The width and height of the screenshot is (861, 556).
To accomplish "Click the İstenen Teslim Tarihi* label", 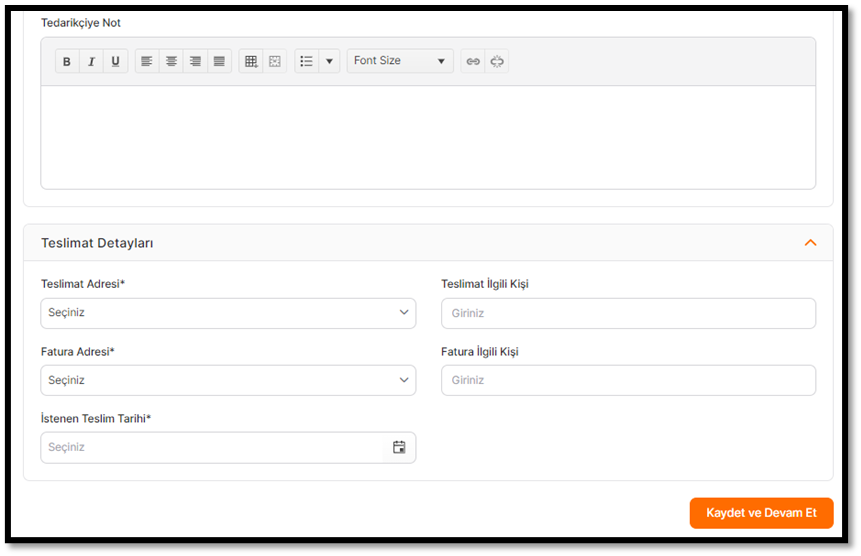I will [x=96, y=418].
